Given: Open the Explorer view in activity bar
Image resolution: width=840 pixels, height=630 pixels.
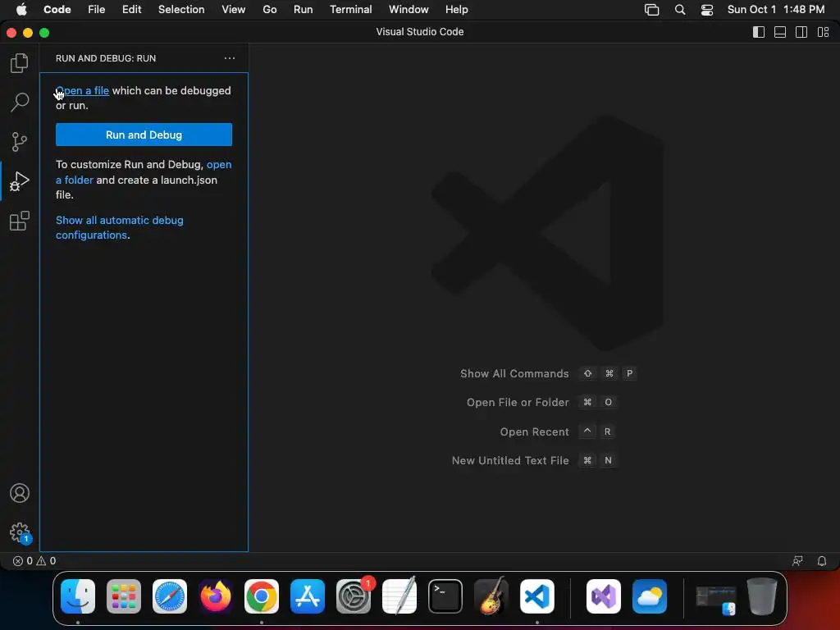Looking at the screenshot, I should click(x=20, y=63).
